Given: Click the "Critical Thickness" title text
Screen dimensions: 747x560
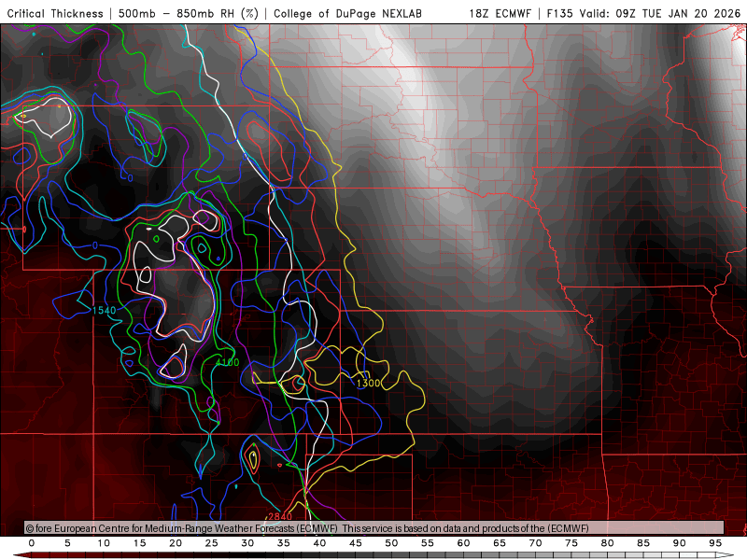Looking at the screenshot, I should [x=55, y=13].
